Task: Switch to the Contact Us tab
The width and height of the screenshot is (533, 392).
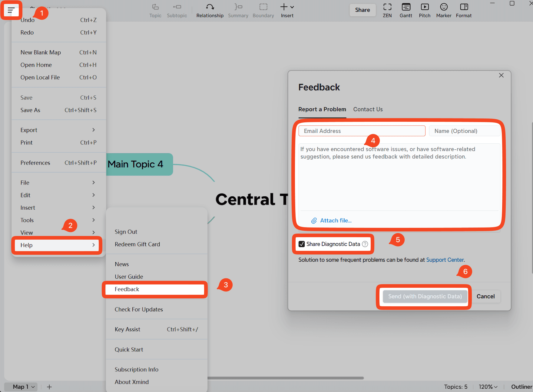Action: 368,109
